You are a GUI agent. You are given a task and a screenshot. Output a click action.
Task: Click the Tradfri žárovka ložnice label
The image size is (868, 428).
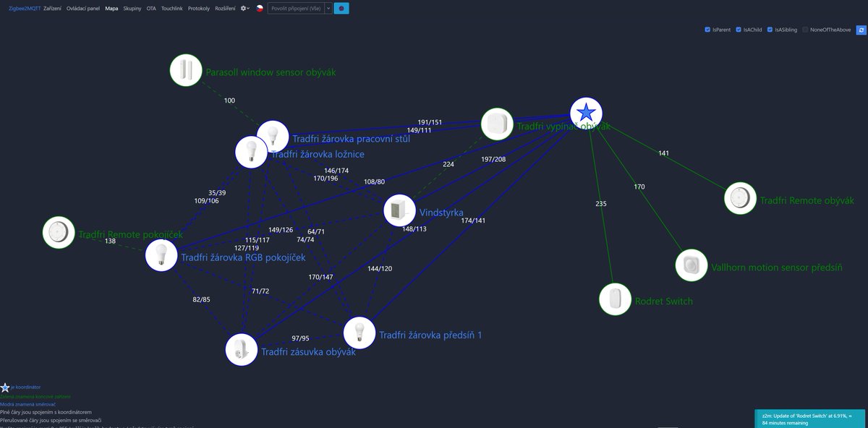coord(318,154)
